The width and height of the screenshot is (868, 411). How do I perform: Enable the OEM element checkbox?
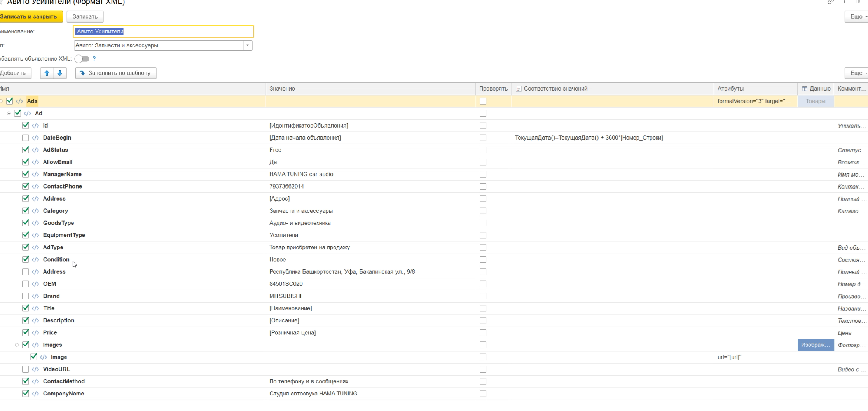[x=26, y=284]
